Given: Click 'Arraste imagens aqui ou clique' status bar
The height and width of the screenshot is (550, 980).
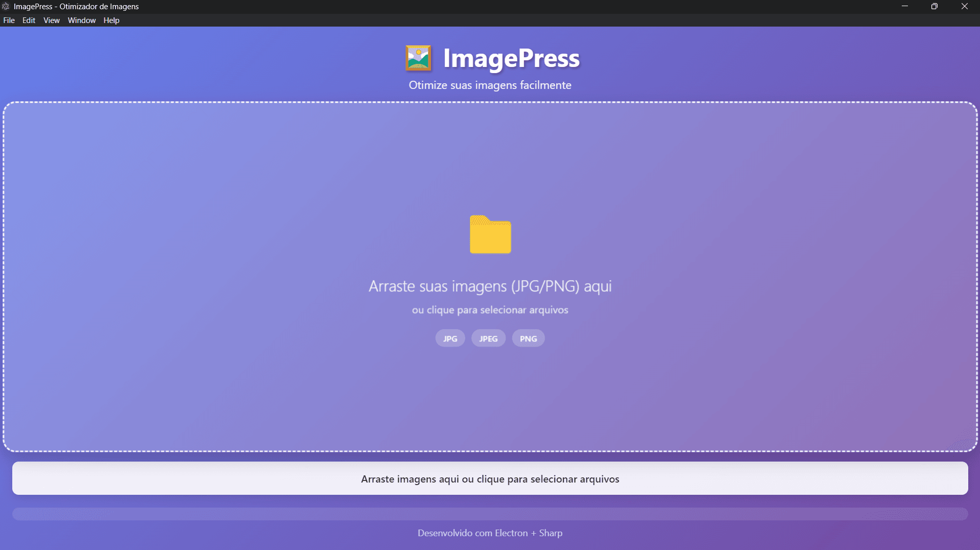Looking at the screenshot, I should tap(490, 478).
